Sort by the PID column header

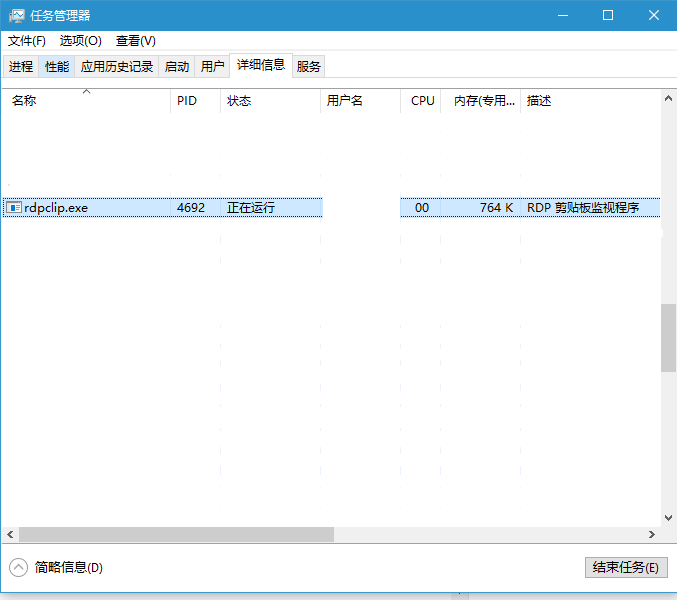195,101
